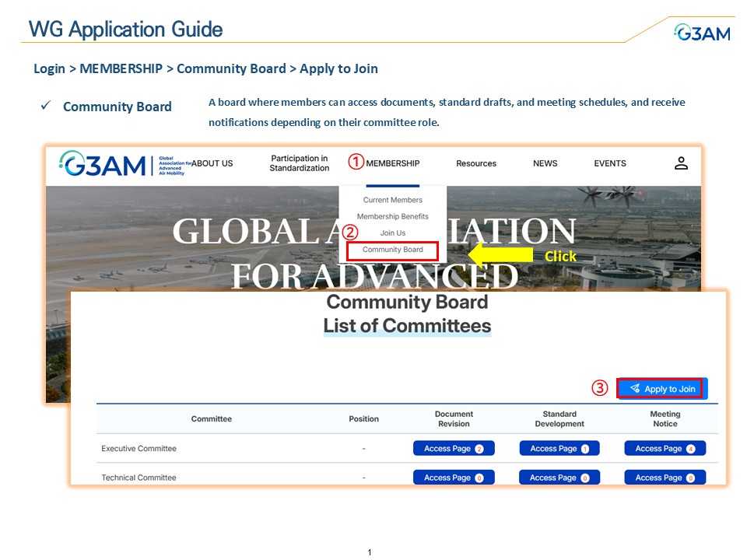Viewport: 747px width, 560px height.
Task: Click the G3AM logo beside the guide title
Action: [702, 33]
